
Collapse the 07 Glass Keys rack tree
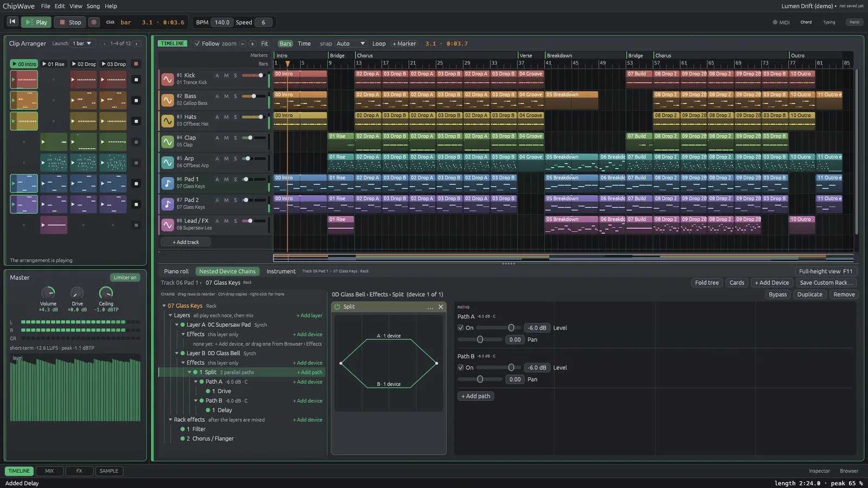(x=164, y=306)
